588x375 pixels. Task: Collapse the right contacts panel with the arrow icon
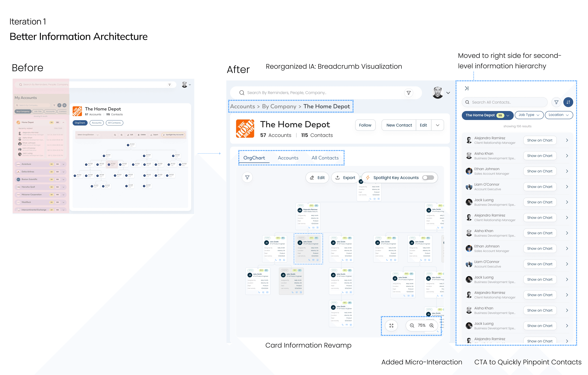[466, 88]
